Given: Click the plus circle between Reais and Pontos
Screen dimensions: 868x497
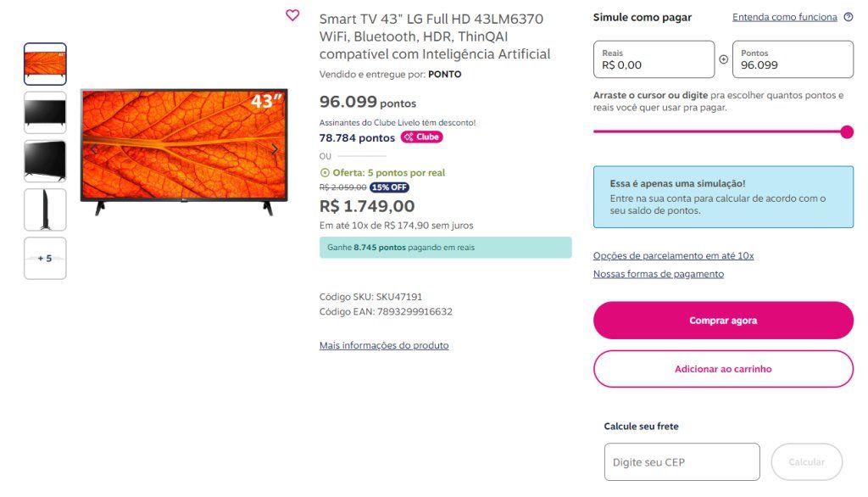Looking at the screenshot, I should [x=724, y=59].
